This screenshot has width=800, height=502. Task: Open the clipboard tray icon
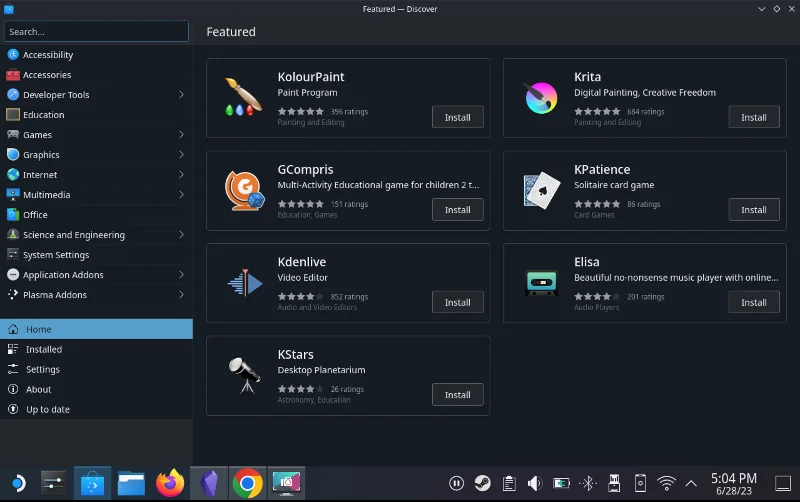pos(509,483)
